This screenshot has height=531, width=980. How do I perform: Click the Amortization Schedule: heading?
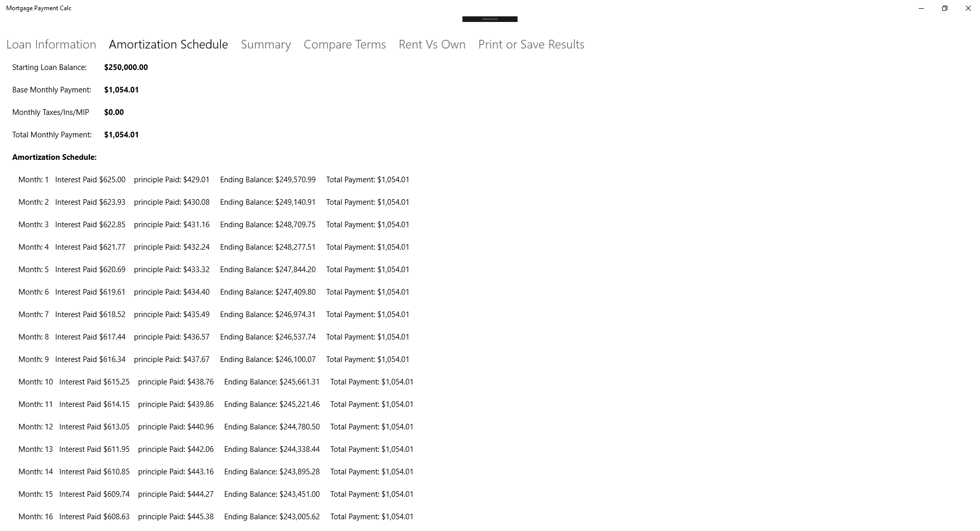pos(55,157)
